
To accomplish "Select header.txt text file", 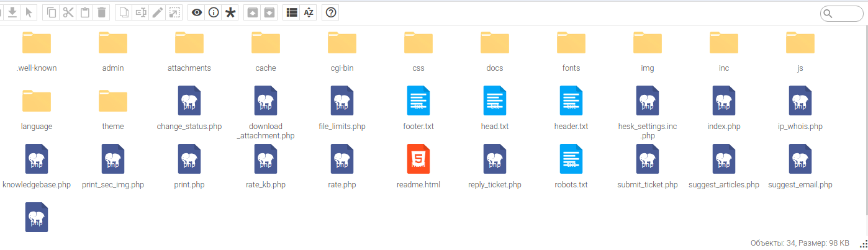I will (x=571, y=109).
